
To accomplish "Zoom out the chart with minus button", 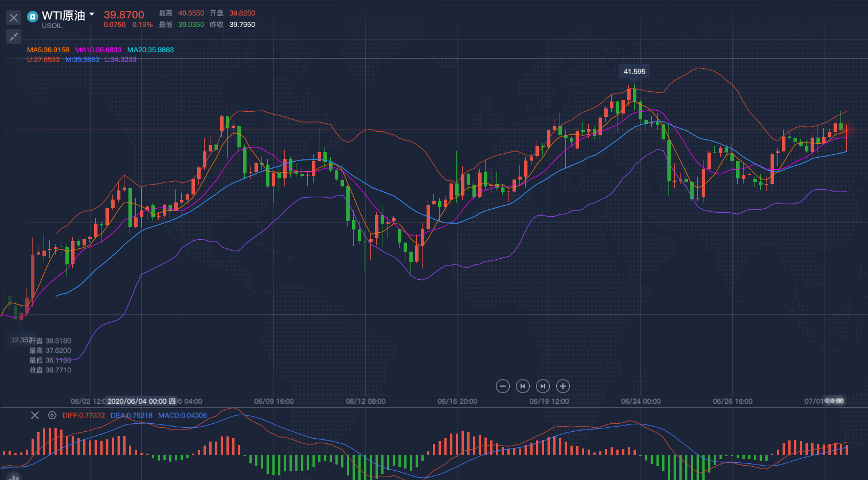I will click(x=502, y=386).
